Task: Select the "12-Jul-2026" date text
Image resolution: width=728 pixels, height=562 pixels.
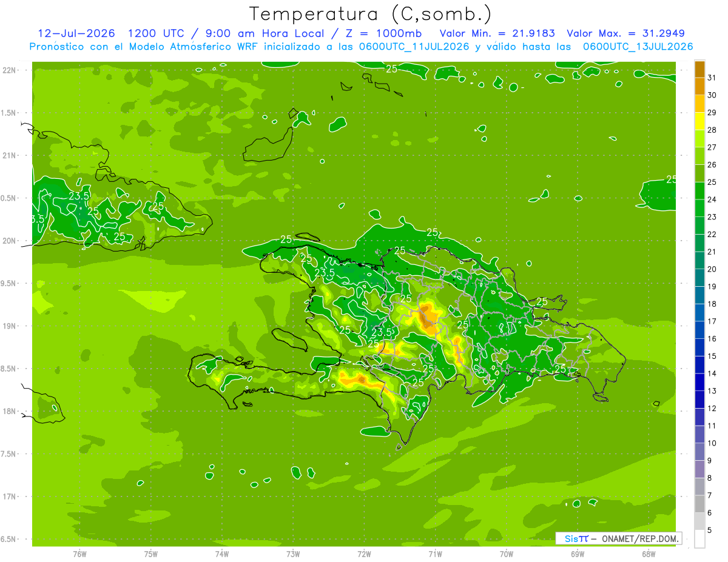Action: [76, 33]
